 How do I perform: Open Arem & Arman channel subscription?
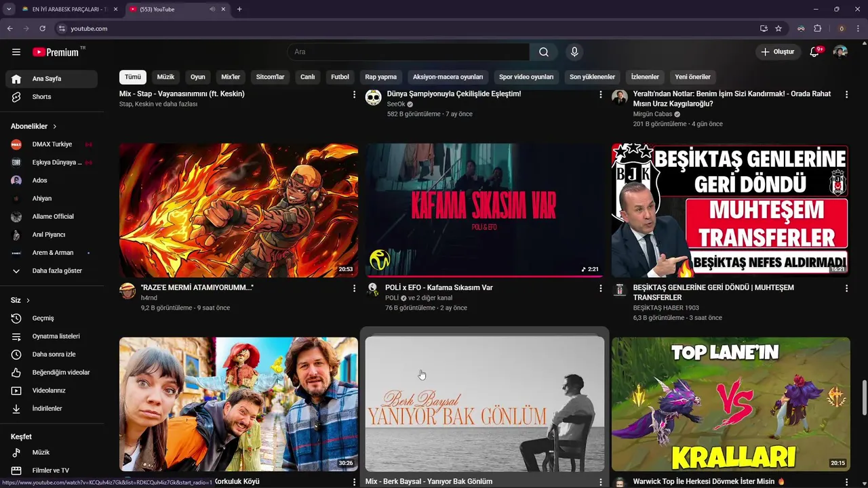(x=52, y=253)
